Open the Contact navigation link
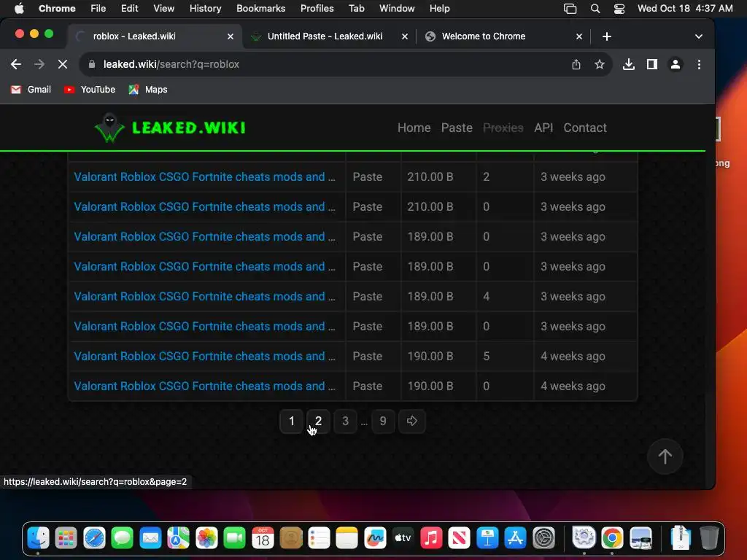Screen dimensions: 747x560 coord(585,128)
